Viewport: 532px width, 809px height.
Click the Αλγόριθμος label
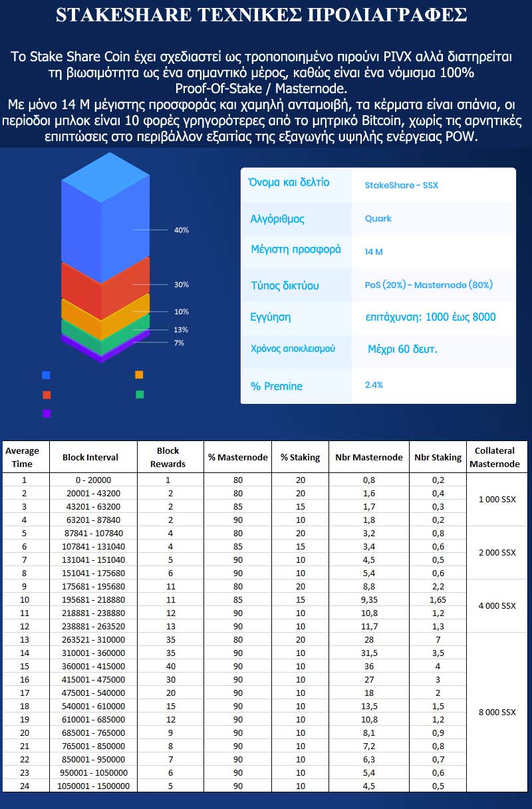coord(277,219)
